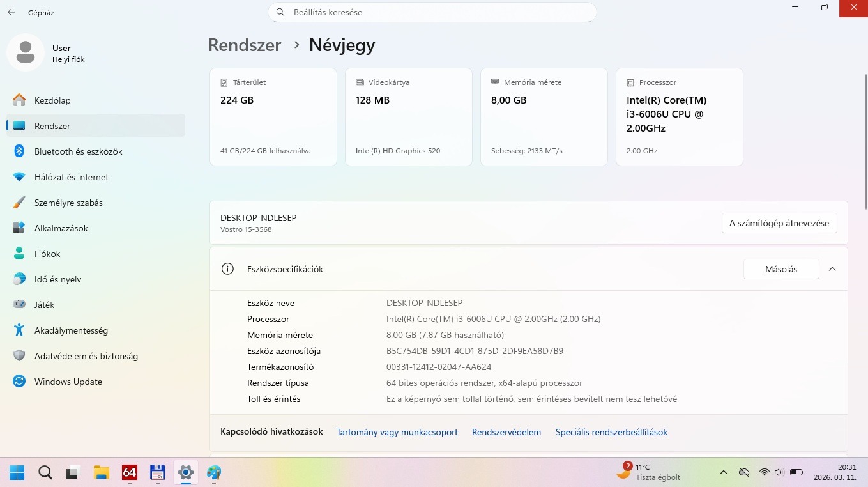This screenshot has width=868, height=487.
Task: Open Idő és nyelv settings page
Action: coord(57,279)
